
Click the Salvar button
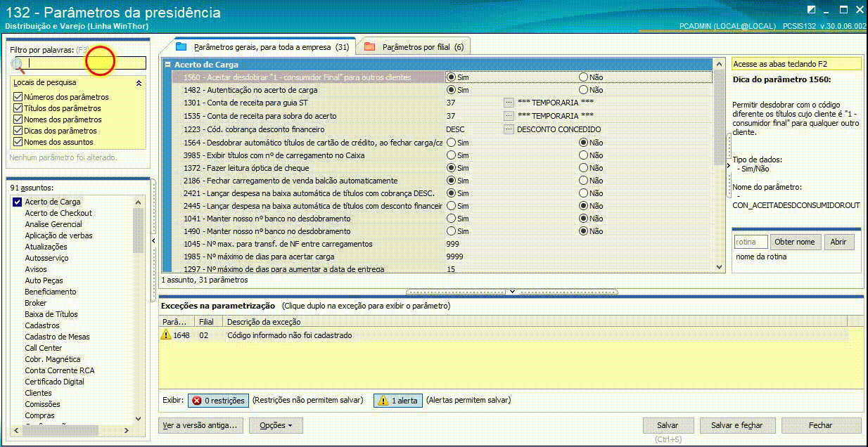[x=668, y=425]
